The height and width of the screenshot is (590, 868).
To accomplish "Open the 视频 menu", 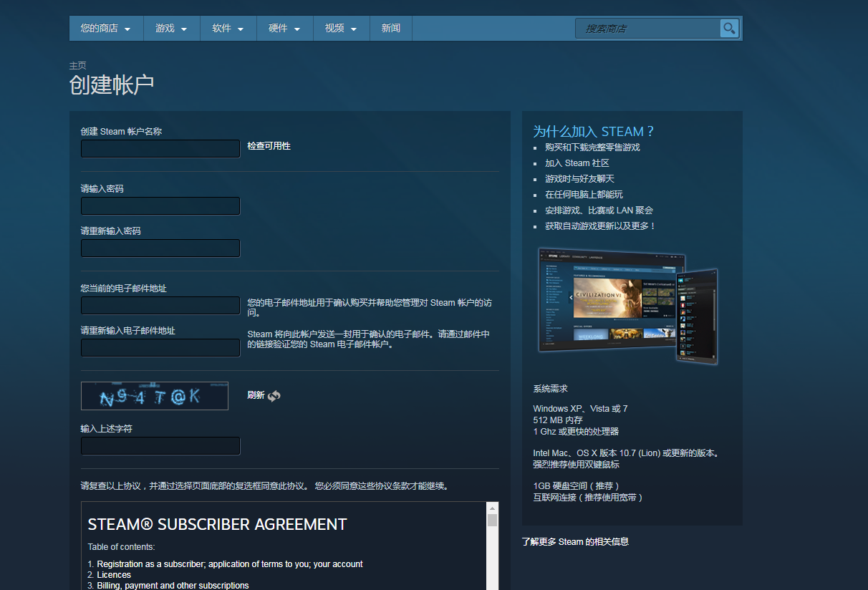I will coord(341,29).
